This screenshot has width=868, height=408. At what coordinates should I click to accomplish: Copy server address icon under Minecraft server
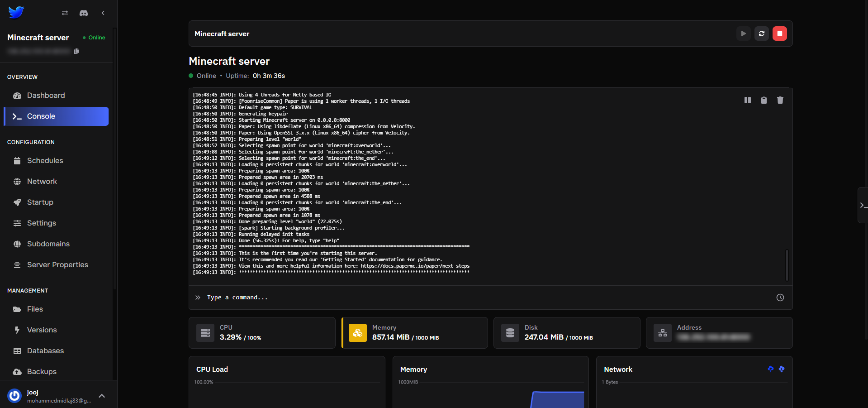pyautogui.click(x=76, y=51)
